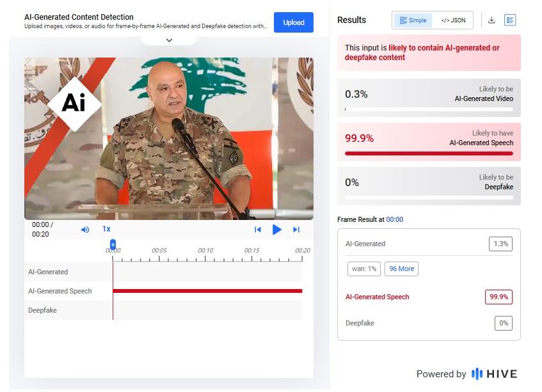The width and height of the screenshot is (542, 392).
Task: Mute the video volume speaker icon
Action: pos(85,230)
